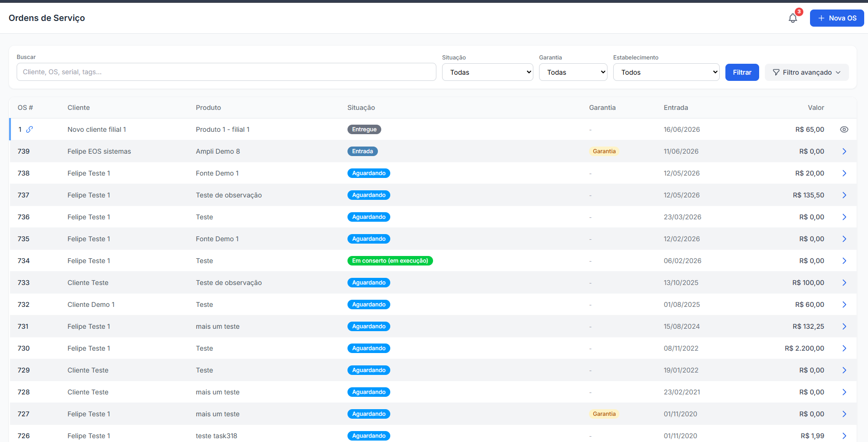Open OS 733 using its row arrow

[x=844, y=283]
